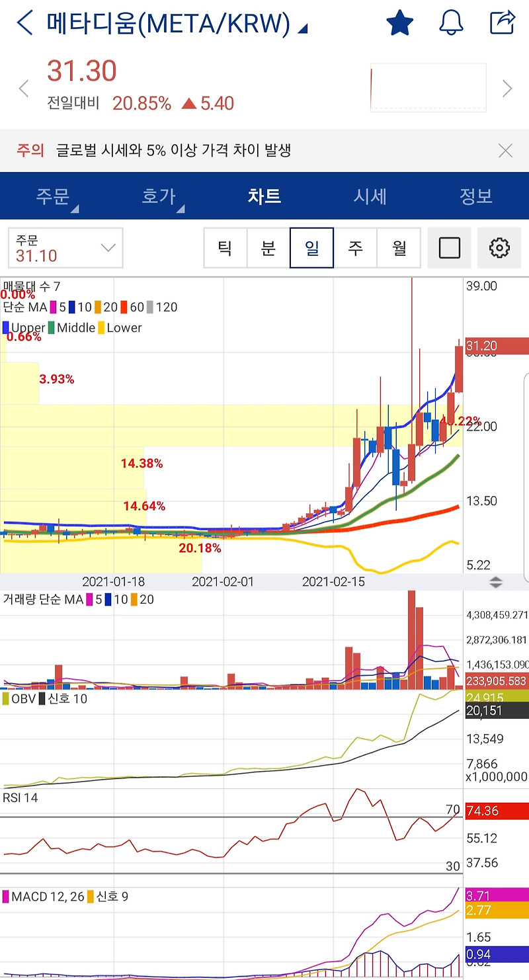529x980 pixels.
Task: Go to next coin arrow
Action: 507,89
